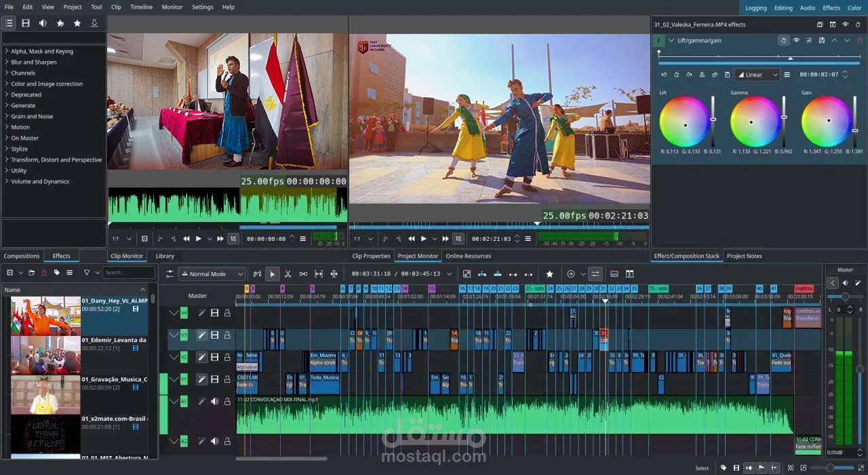Click the favorite effects star in timeline toolbar
The height and width of the screenshot is (475, 868).
[549, 274]
